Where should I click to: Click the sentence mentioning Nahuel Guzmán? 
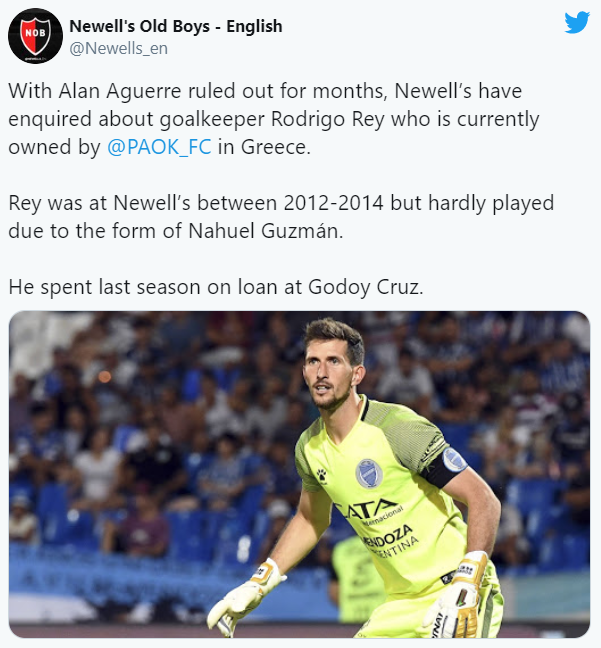pos(280,217)
